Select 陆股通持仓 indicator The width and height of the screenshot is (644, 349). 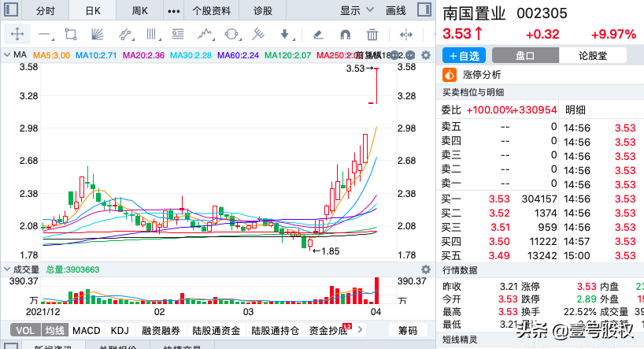(276, 331)
